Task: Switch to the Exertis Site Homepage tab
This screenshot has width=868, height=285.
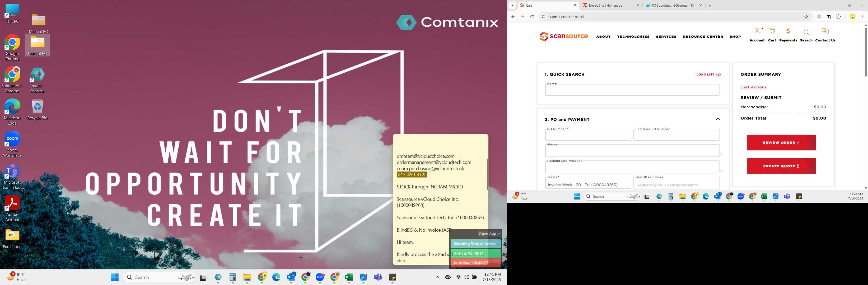Action: click(x=610, y=5)
